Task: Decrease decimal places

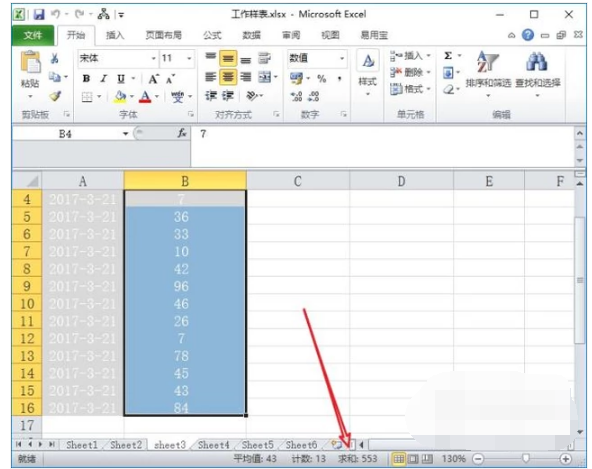Action: (314, 97)
